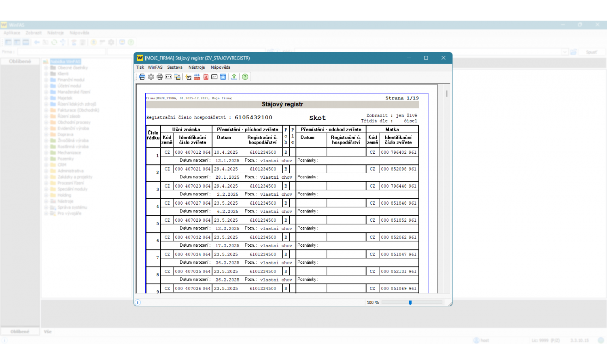This screenshot has width=607, height=364.
Task: Click version 3.3.10.15 in status bar
Action: pyautogui.click(x=579, y=341)
